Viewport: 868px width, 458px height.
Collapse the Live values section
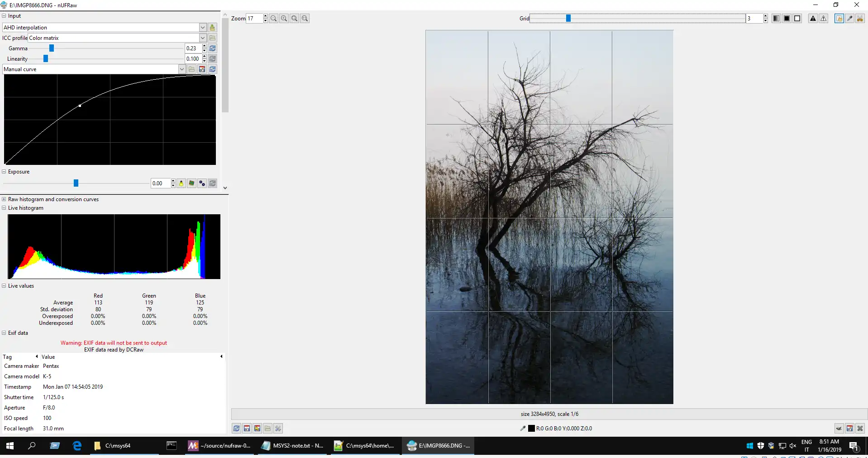click(4, 286)
